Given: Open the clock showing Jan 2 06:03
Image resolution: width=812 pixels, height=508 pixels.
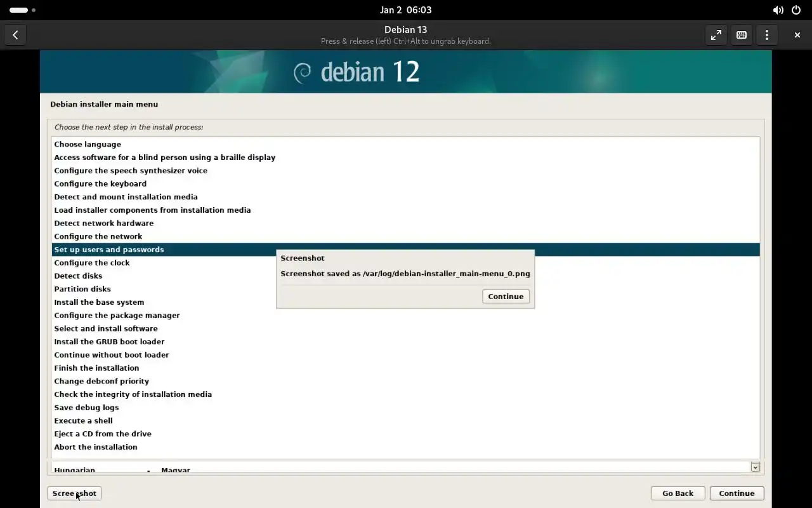Looking at the screenshot, I should click(405, 10).
